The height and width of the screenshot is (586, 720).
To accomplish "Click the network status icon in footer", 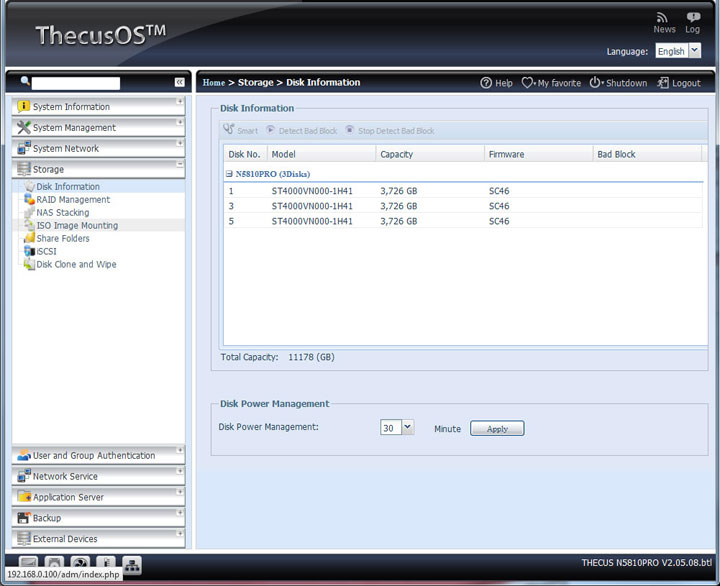I will click(132, 565).
